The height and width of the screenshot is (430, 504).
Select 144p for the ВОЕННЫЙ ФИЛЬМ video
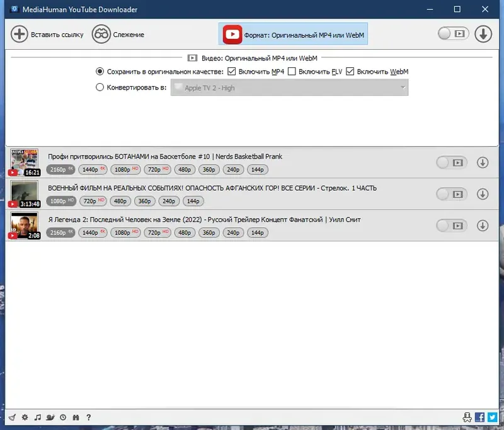[193, 201]
